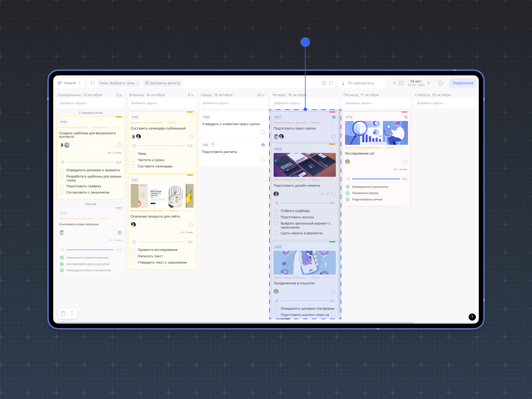The width and height of the screenshot is (532, 399).
Task: Open the calendar date picker icon
Action: point(401,83)
